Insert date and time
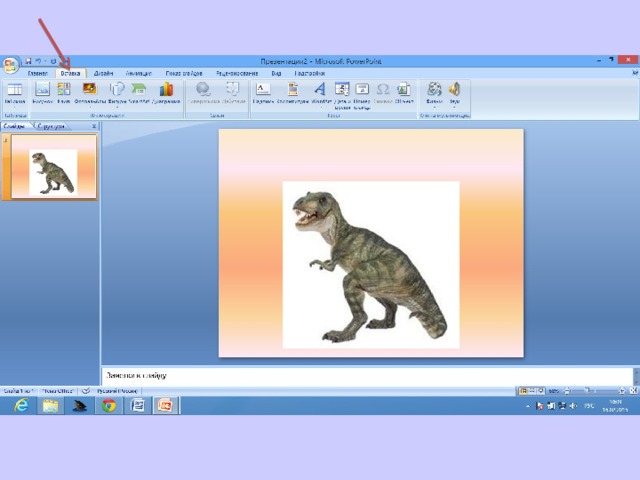 pyautogui.click(x=342, y=96)
